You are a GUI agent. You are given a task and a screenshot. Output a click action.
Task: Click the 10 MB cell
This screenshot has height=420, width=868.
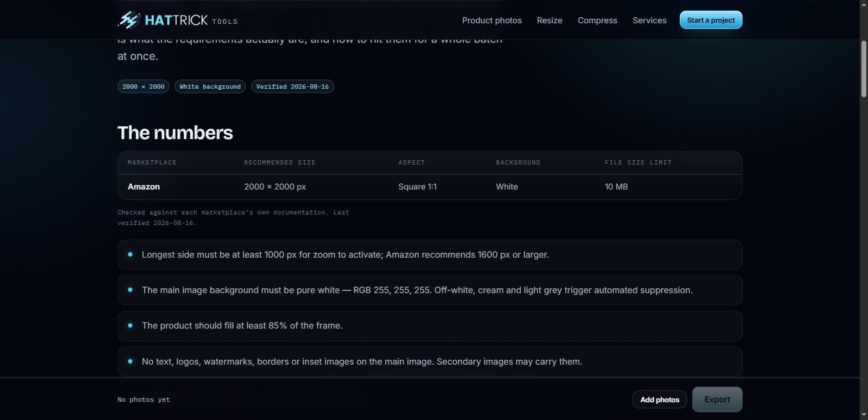(616, 187)
